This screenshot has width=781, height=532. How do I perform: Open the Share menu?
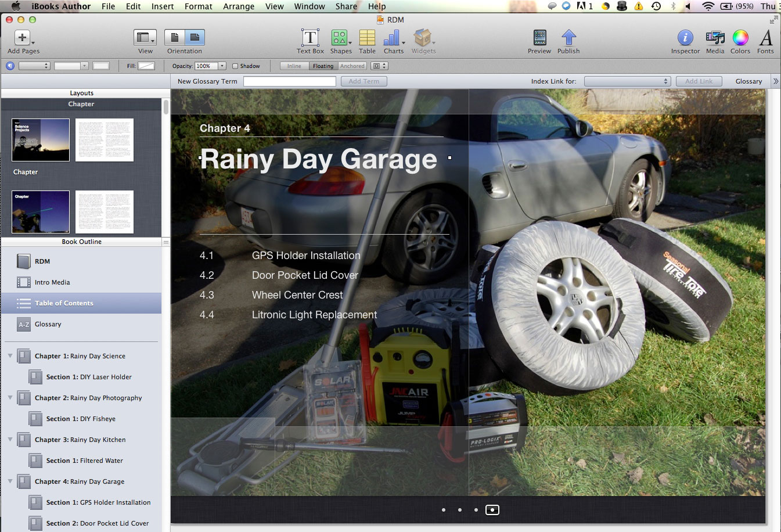pos(346,6)
